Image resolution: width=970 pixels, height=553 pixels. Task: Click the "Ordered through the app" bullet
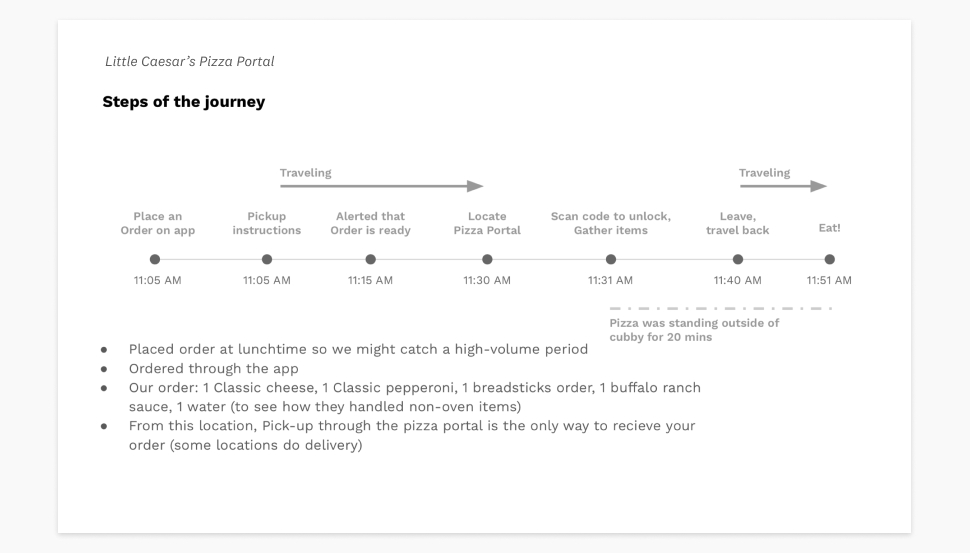coord(213,368)
